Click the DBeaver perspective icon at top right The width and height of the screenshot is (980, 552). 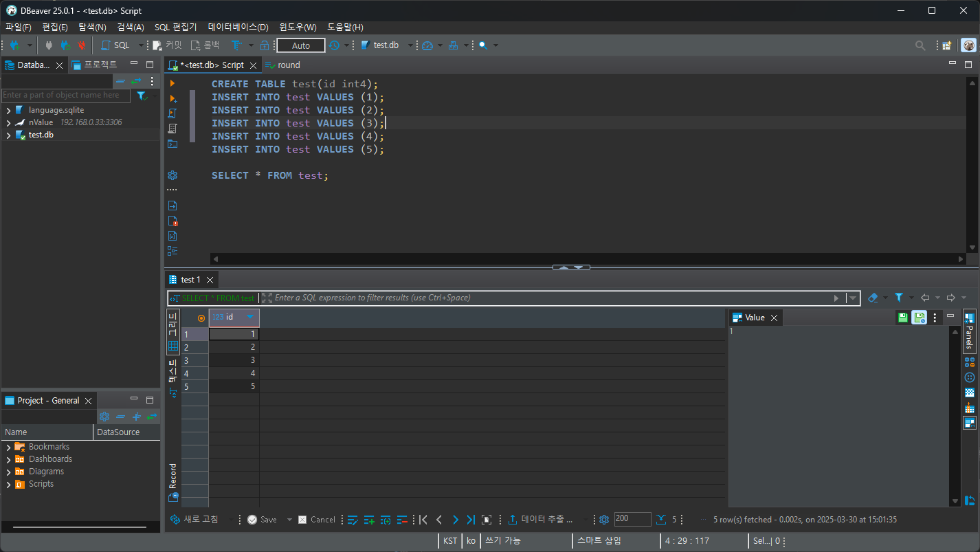(x=968, y=45)
